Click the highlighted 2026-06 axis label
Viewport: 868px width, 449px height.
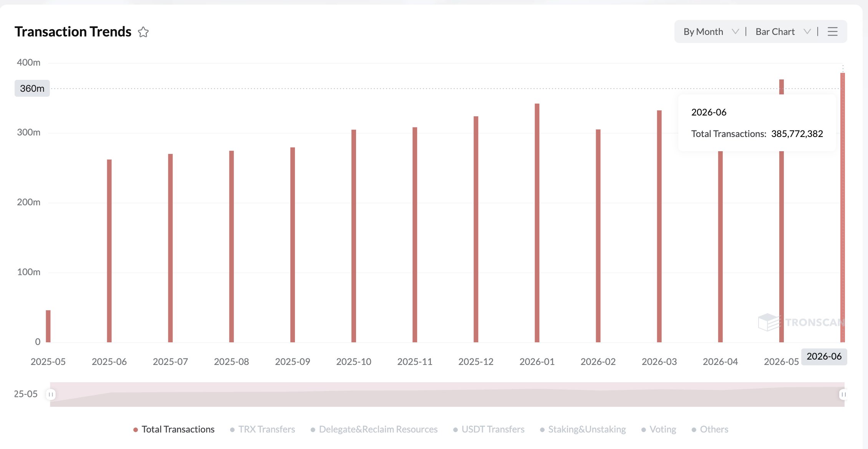coord(824,357)
